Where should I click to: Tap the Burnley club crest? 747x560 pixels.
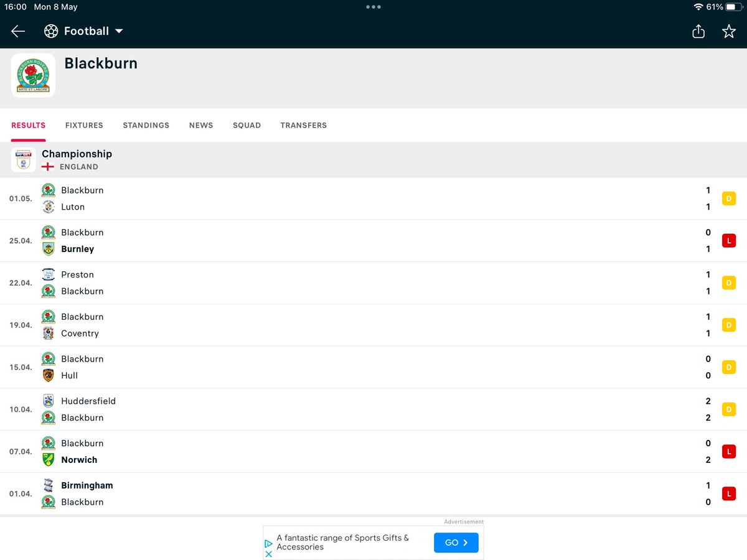(x=48, y=249)
